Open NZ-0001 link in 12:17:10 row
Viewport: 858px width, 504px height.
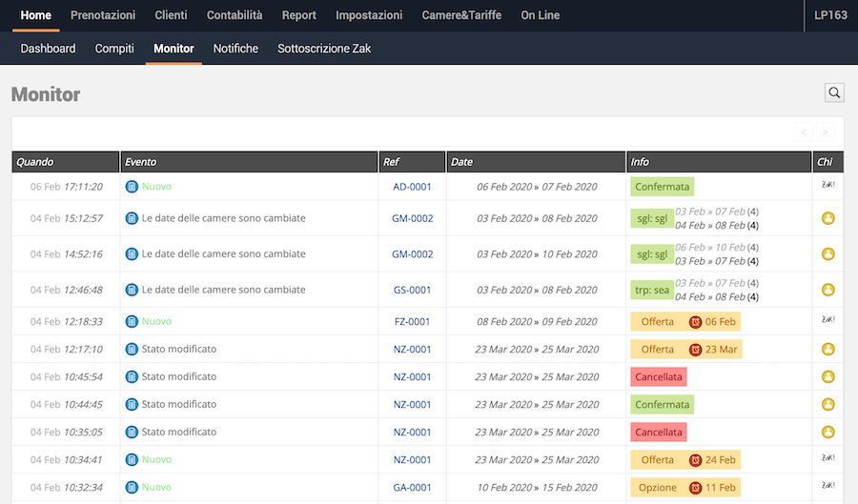412,349
